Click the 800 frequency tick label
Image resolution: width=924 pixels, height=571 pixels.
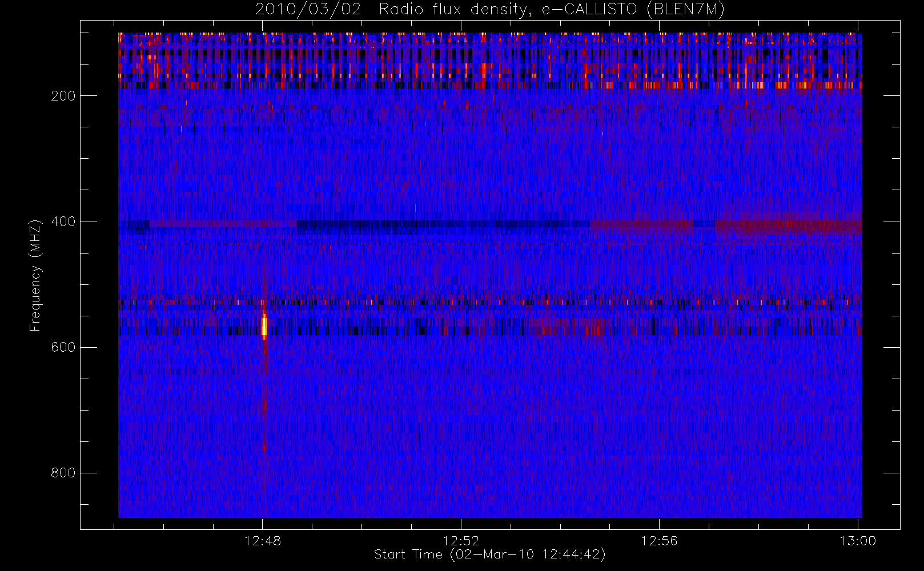(x=63, y=473)
